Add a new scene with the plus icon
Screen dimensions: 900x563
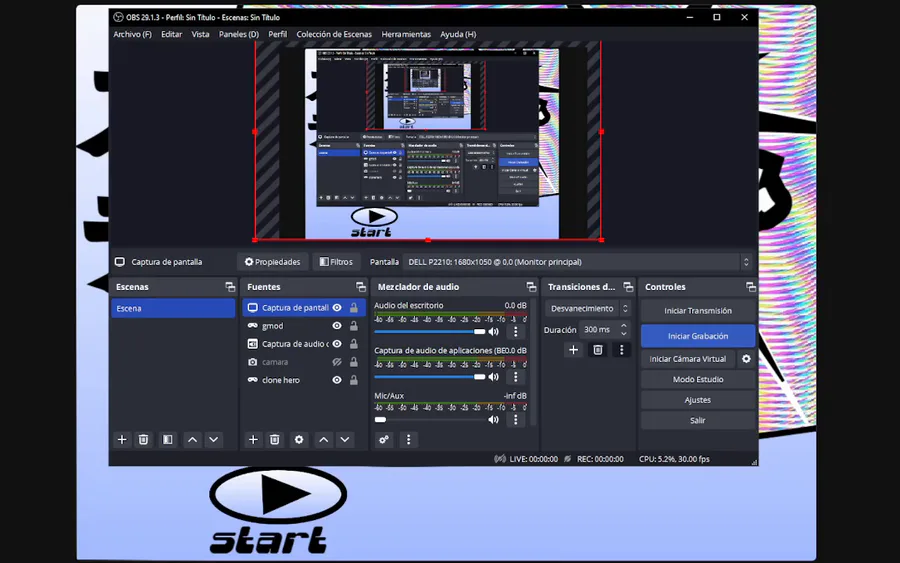tap(122, 440)
